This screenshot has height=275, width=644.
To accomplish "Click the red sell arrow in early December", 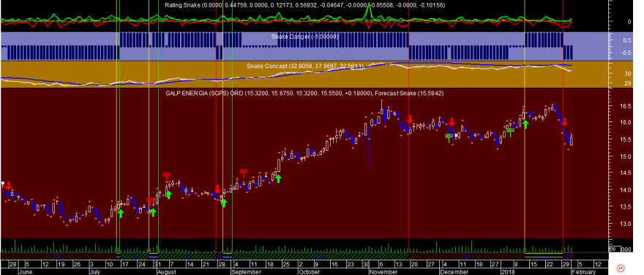I will 452,121.
